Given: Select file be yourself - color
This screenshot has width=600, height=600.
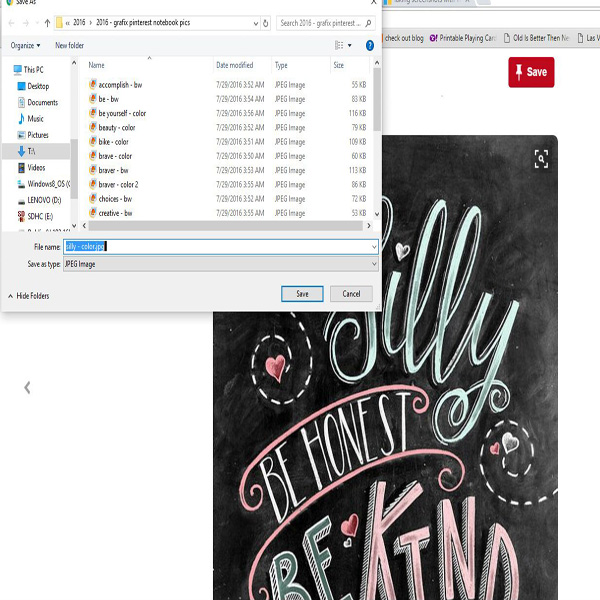Looking at the screenshot, I should pyautogui.click(x=122, y=113).
